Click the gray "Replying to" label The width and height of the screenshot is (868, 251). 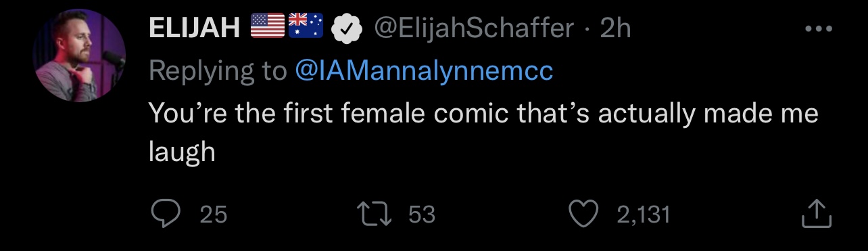coord(218,71)
